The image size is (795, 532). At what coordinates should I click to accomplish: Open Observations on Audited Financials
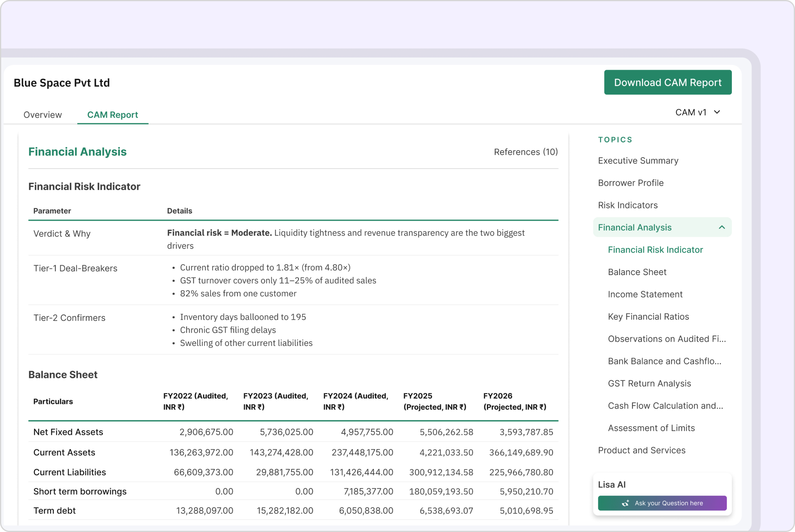[x=667, y=339]
